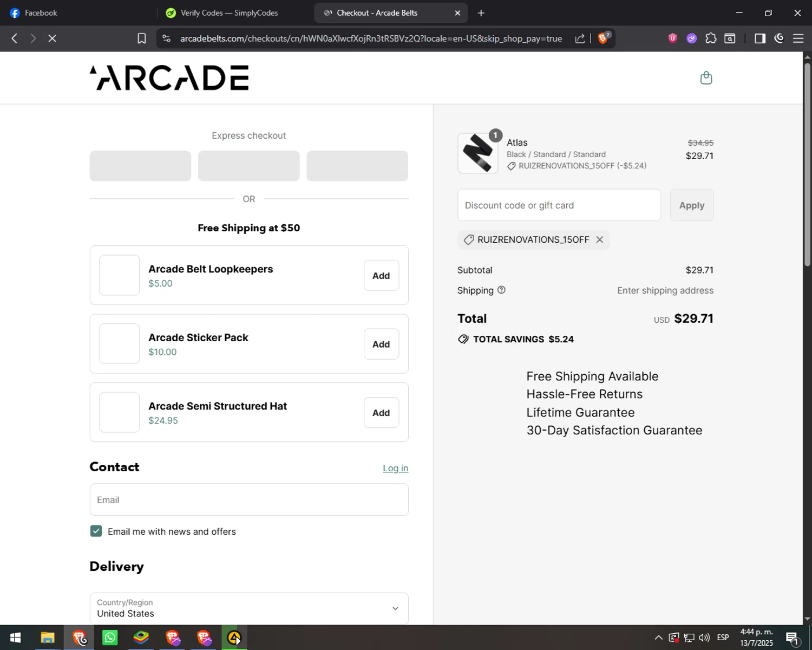This screenshot has height=650, width=812.
Task: Open File Explorer from the taskbar
Action: tap(48, 638)
